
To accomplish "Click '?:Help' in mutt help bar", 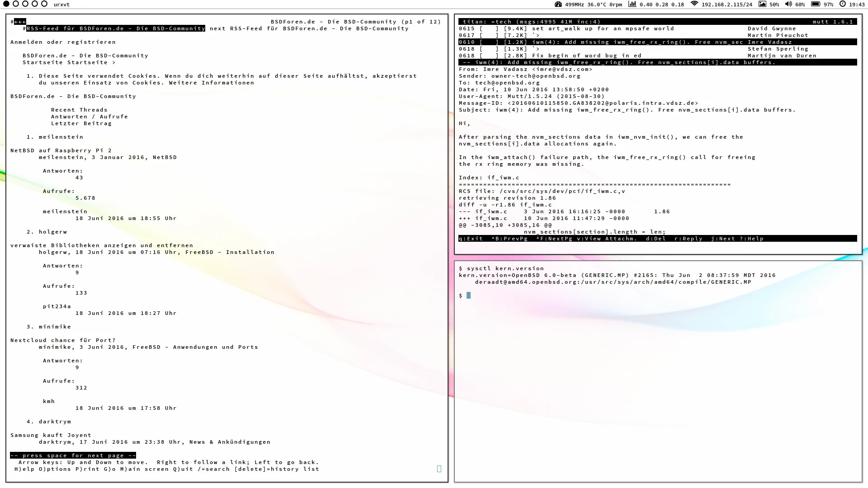I will point(751,239).
